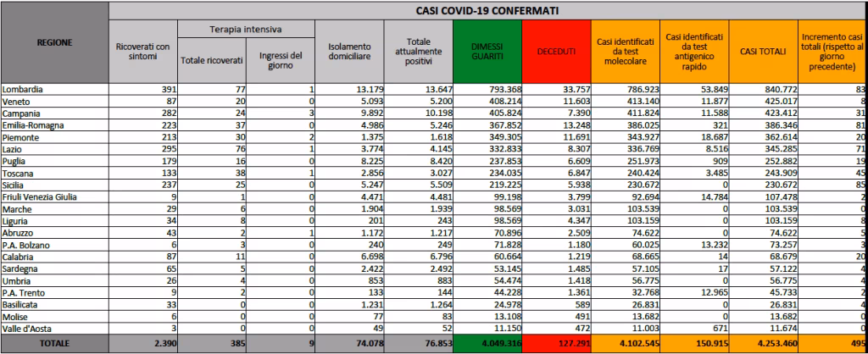Select the test molecolare column header
This screenshot has height=354, width=868.
(x=625, y=51)
